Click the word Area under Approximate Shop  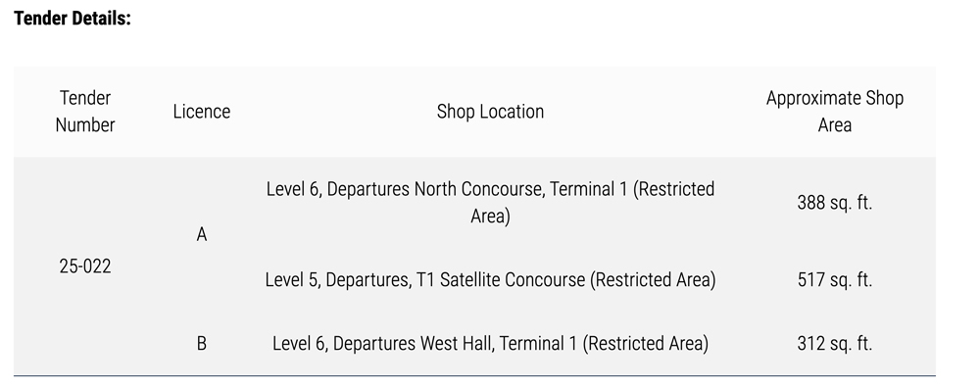click(x=834, y=125)
